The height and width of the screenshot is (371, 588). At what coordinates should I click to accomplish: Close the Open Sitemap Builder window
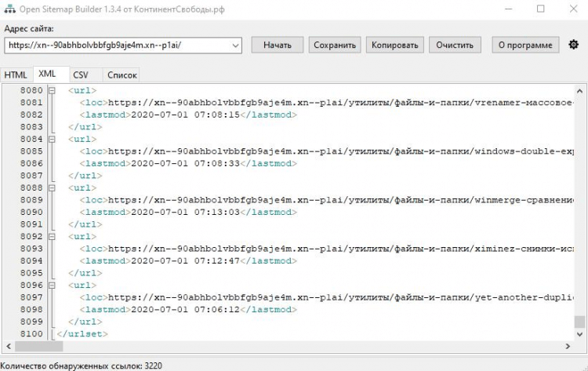click(573, 9)
